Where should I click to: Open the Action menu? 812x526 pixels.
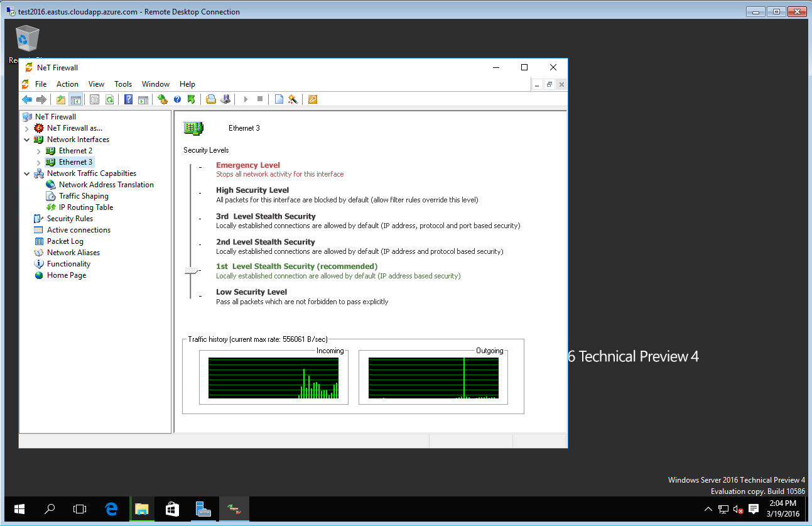[x=67, y=84]
